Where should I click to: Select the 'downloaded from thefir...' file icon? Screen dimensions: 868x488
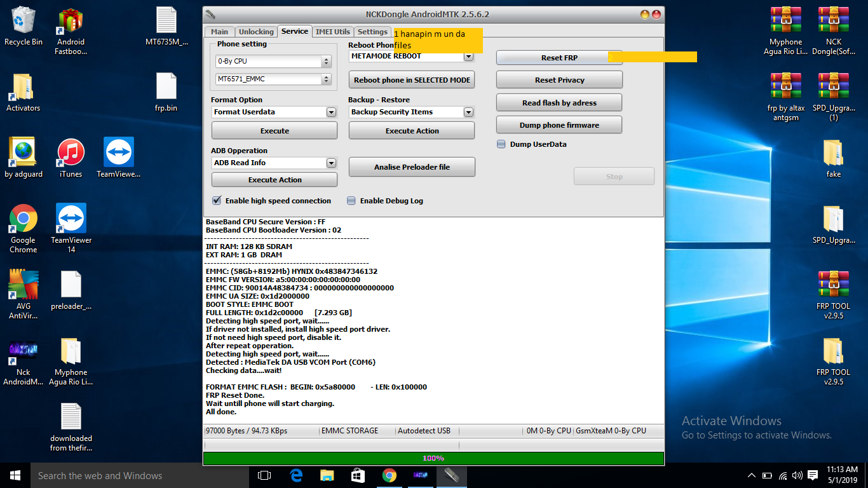(71, 426)
